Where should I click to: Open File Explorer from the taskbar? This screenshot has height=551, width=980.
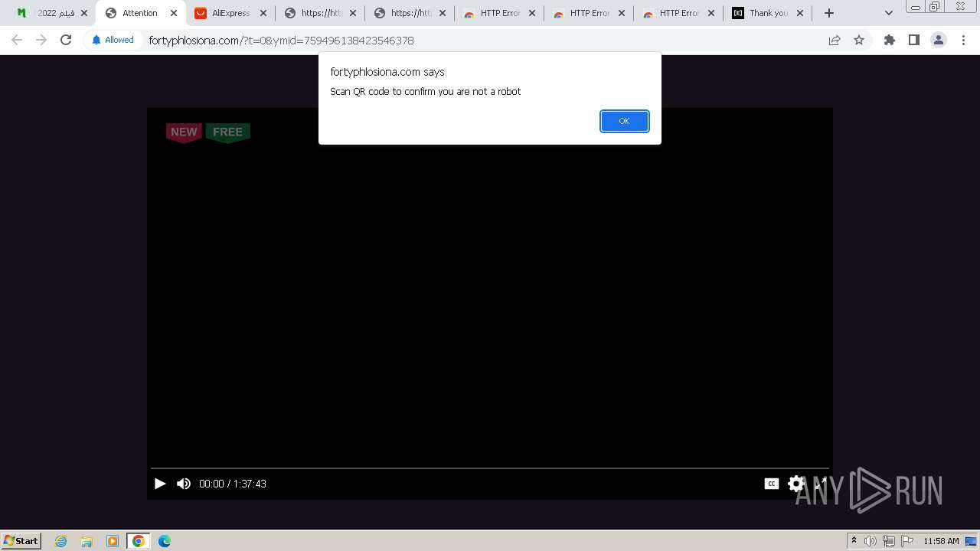(x=87, y=541)
